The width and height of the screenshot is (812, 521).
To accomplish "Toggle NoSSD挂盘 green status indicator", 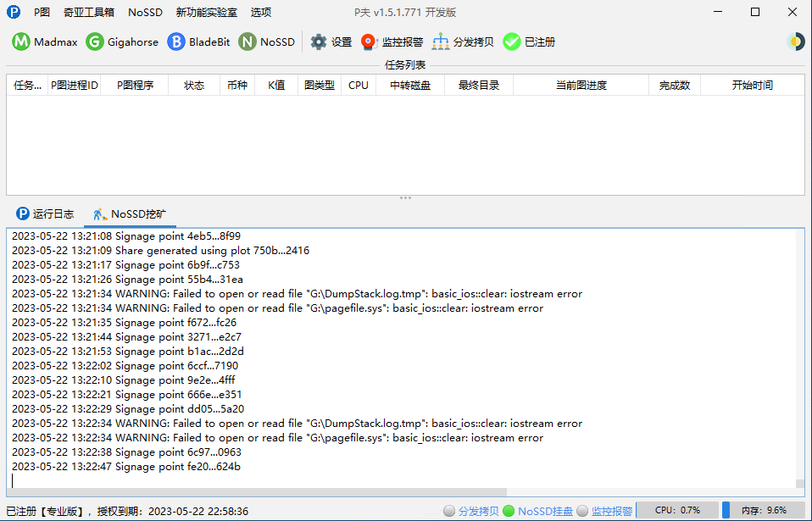I will (x=509, y=511).
